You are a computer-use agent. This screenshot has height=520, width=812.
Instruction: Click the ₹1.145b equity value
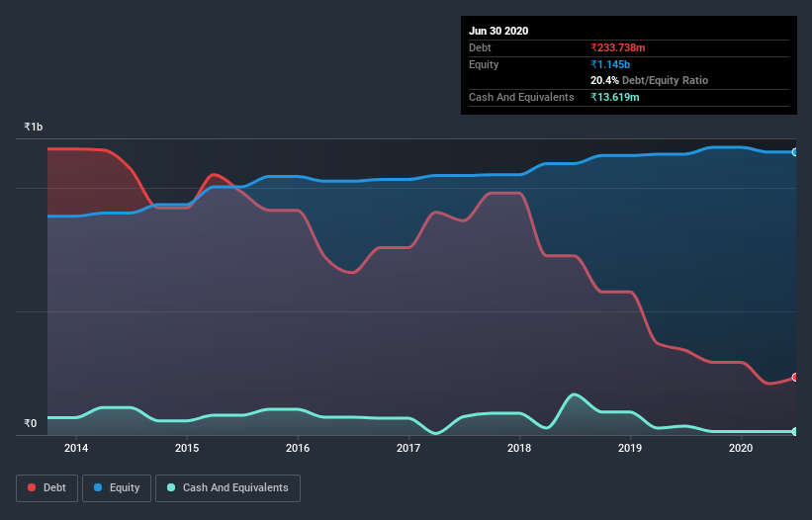610,64
